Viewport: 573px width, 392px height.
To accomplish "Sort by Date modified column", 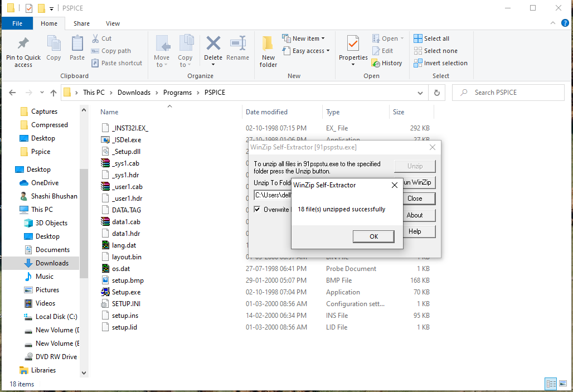I will 266,112.
